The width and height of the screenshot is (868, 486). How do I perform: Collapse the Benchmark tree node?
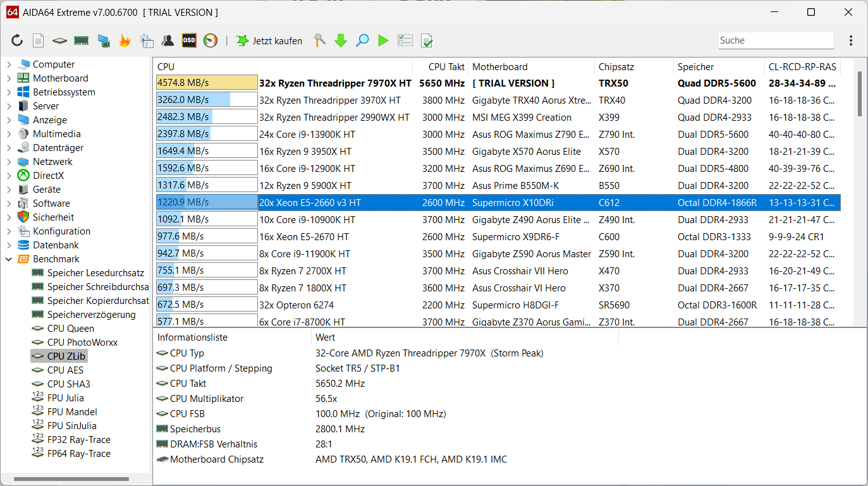click(x=9, y=259)
